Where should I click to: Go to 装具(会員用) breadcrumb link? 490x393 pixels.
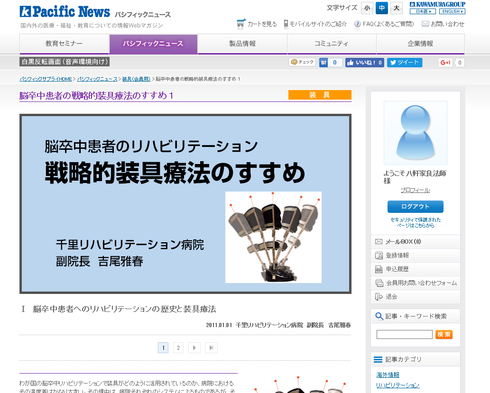(x=136, y=79)
